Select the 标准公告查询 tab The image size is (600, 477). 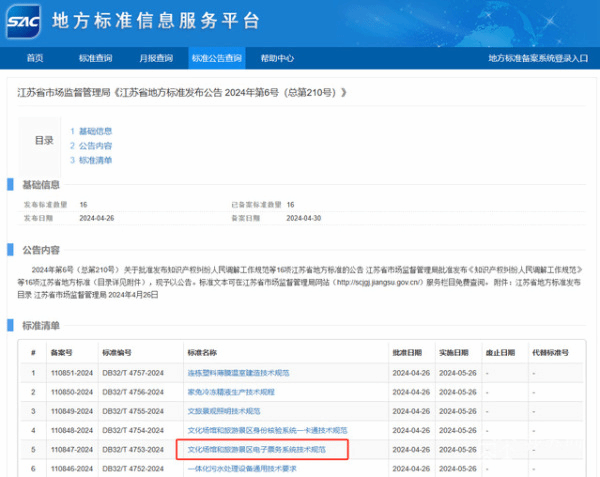coord(216,58)
